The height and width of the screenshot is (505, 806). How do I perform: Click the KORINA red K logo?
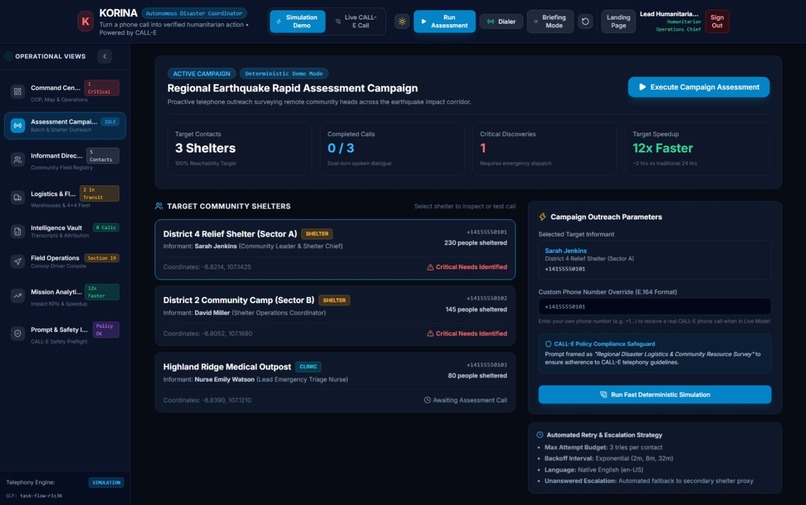85,22
